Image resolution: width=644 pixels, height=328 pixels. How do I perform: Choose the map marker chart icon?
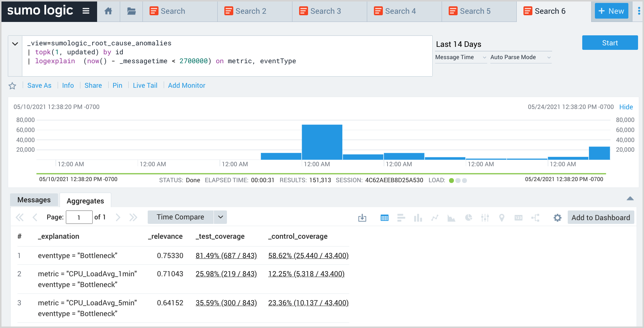pos(502,218)
